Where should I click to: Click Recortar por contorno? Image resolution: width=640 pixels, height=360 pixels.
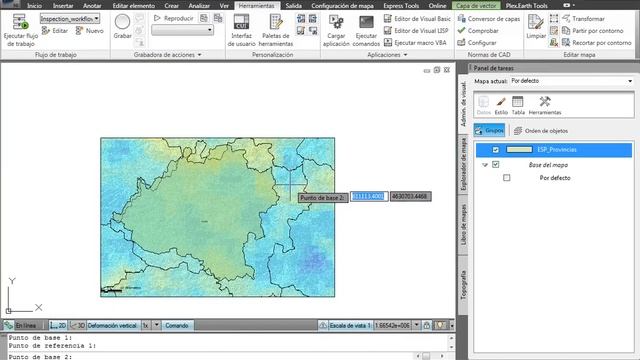coord(596,42)
